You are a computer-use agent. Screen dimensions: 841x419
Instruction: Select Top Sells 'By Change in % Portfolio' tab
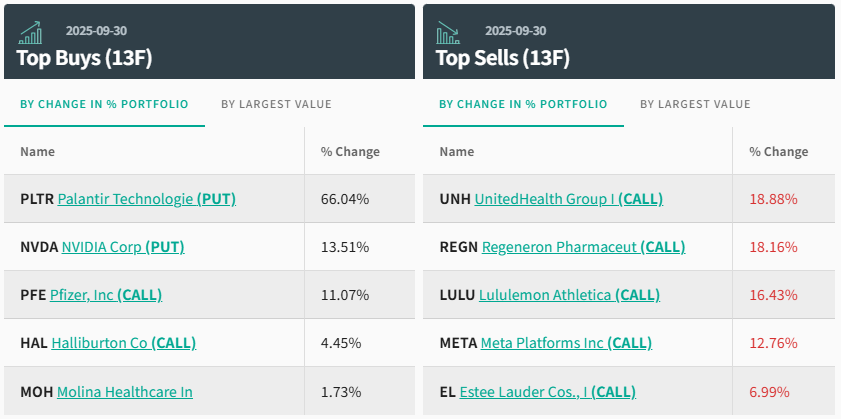pos(523,104)
